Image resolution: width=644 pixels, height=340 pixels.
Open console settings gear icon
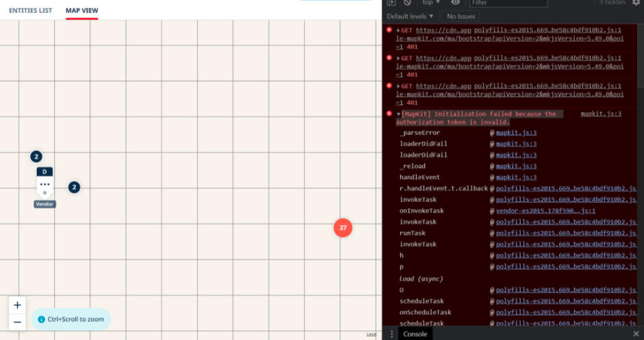tap(636, 3)
